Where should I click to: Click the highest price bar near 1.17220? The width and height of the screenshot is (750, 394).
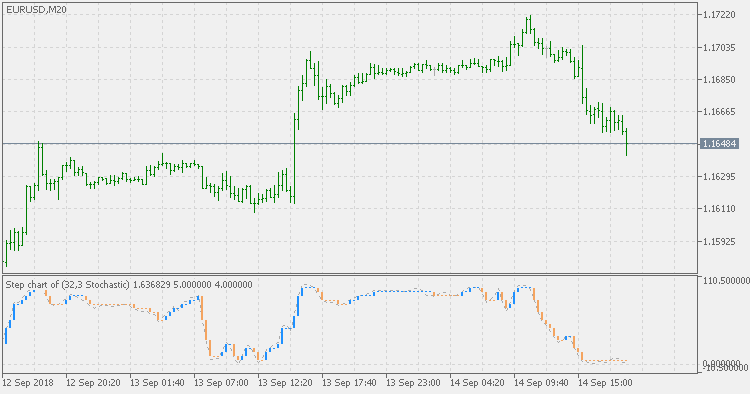pos(530,24)
